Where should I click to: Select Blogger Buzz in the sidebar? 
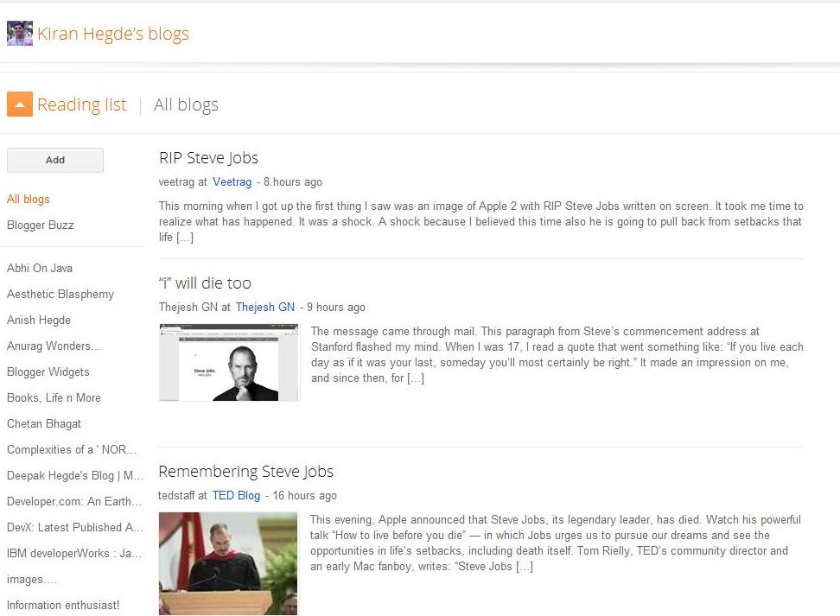pyautogui.click(x=40, y=225)
